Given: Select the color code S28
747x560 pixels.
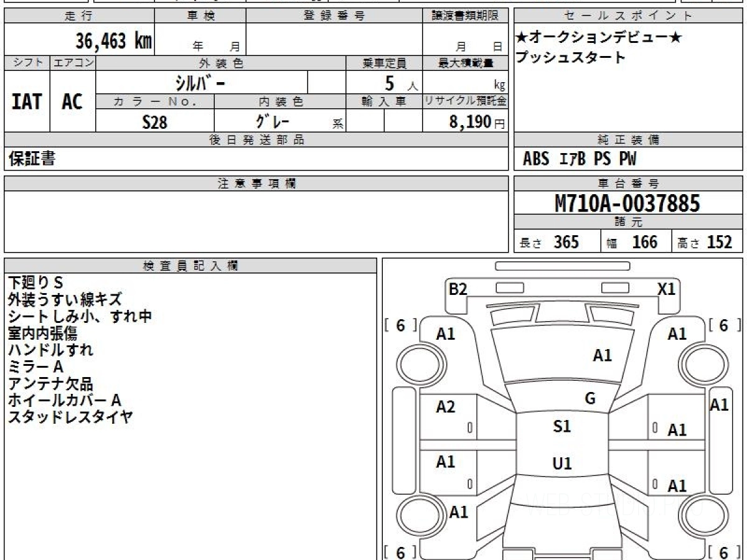Looking at the screenshot, I should [x=155, y=122].
